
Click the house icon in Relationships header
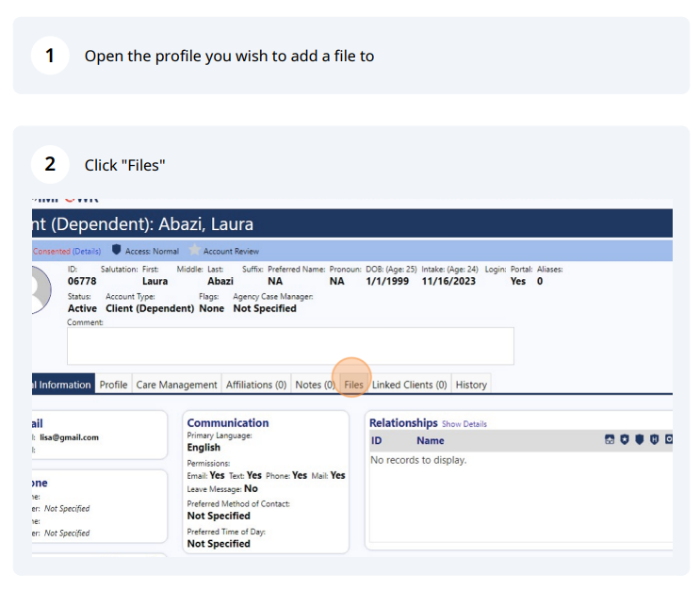coord(610,439)
